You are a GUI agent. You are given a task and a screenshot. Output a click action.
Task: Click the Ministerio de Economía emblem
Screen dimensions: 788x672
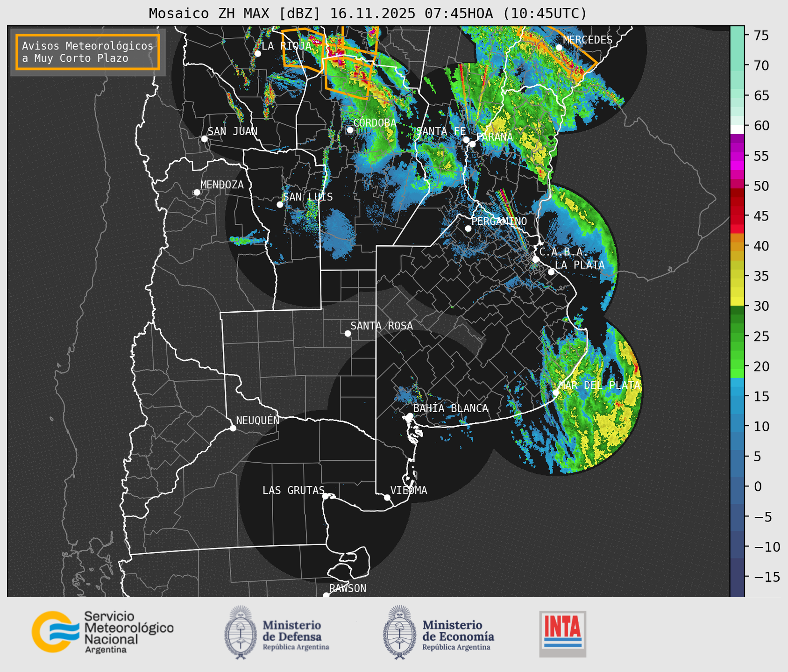pyautogui.click(x=399, y=632)
